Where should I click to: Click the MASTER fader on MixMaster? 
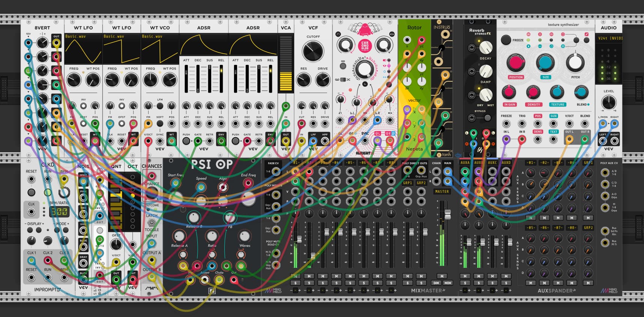(x=447, y=215)
